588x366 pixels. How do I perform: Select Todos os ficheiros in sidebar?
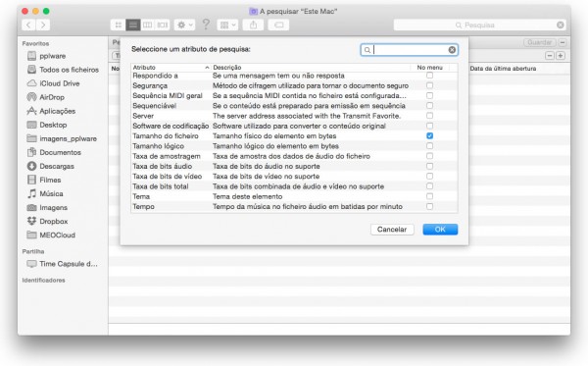[x=63, y=70]
